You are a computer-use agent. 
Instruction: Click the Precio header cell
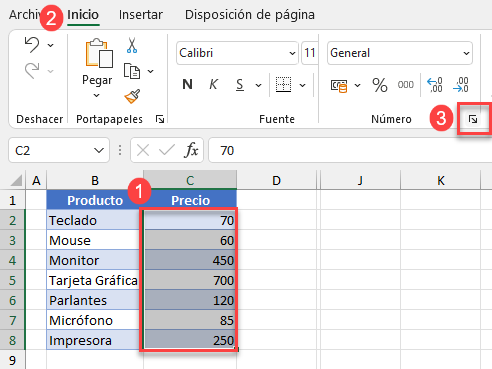click(190, 200)
